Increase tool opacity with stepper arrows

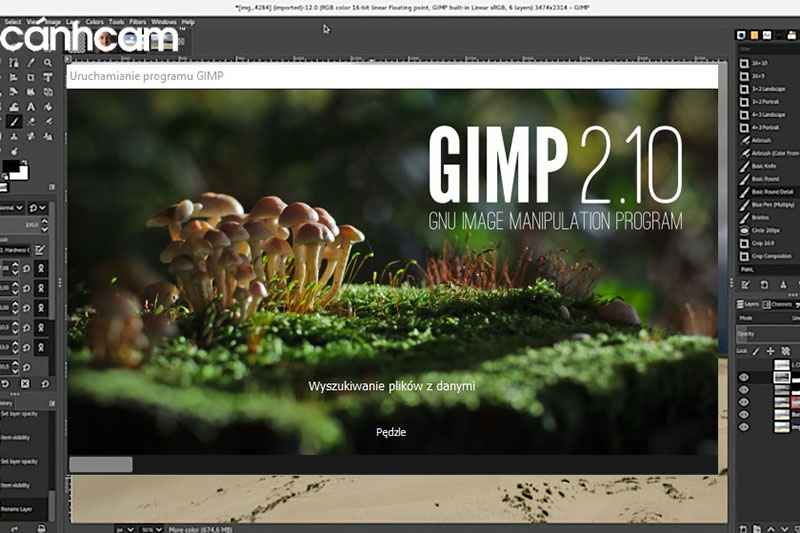point(44,222)
